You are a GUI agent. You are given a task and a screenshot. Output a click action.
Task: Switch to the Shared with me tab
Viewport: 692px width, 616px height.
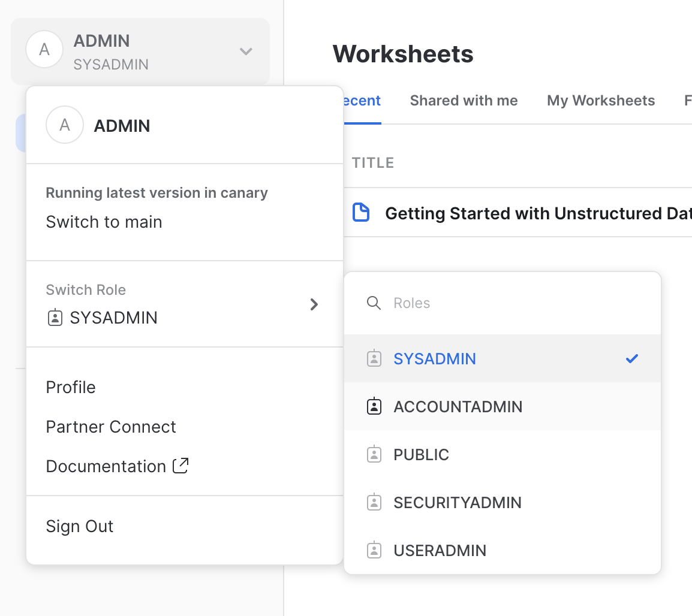pyautogui.click(x=464, y=101)
